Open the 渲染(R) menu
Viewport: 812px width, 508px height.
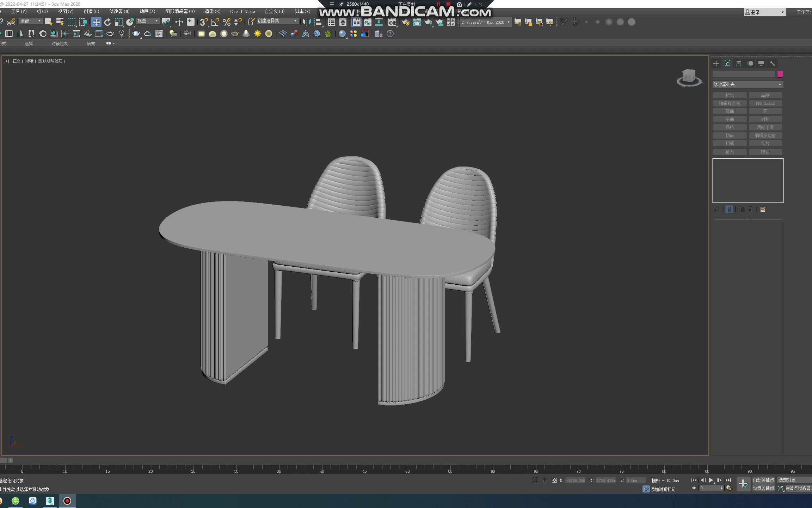[213, 12]
